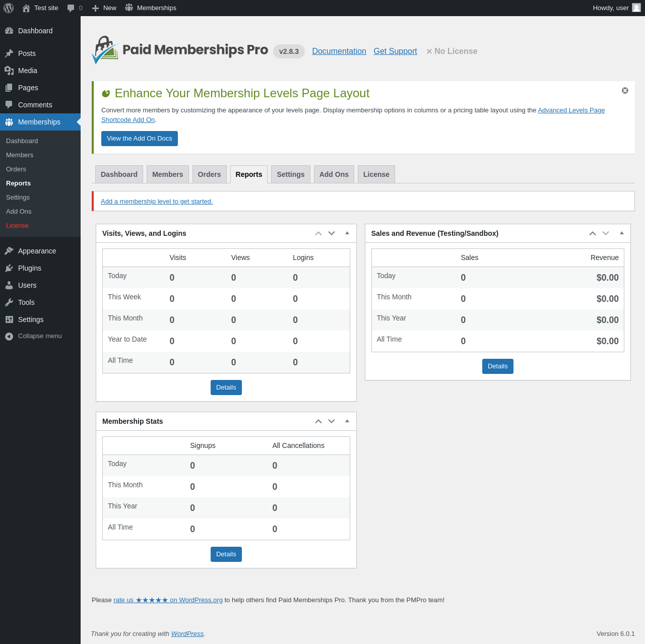Screen dimensions: 645x644
Task: Switch to the Orders tab
Action: (x=209, y=174)
